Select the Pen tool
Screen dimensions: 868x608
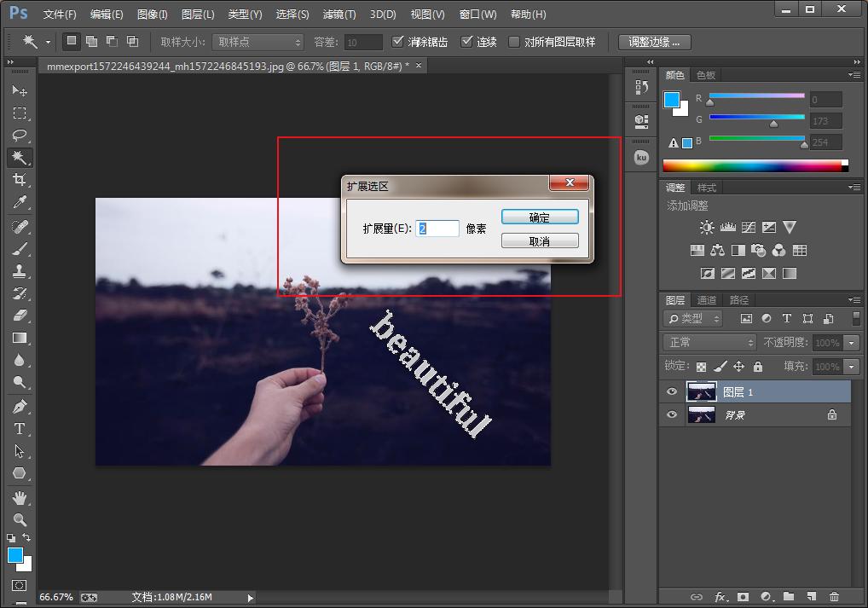tap(20, 407)
